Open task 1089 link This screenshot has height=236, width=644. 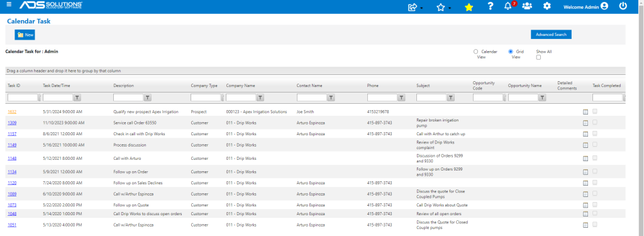pyautogui.click(x=12, y=194)
